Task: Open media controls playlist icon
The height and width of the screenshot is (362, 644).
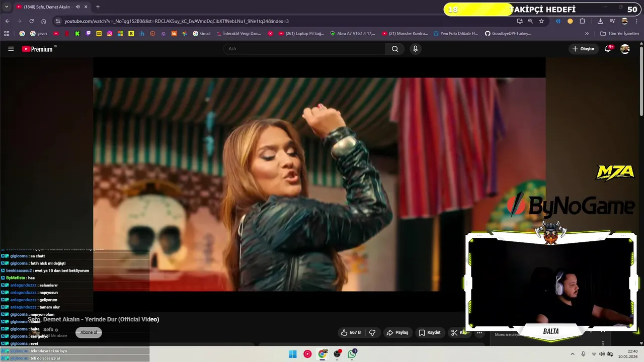Action: pos(612,21)
